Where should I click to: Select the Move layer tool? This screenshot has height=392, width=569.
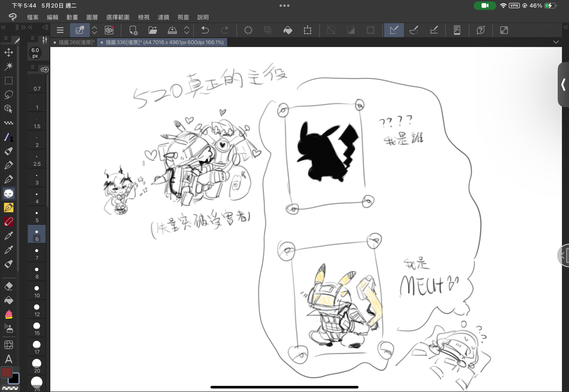9,52
